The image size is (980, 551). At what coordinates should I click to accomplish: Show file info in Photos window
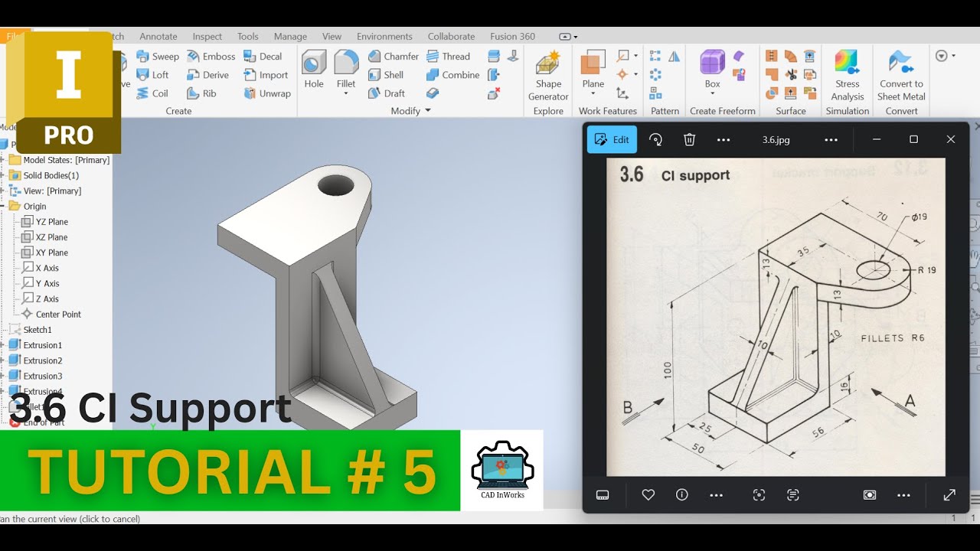click(682, 495)
